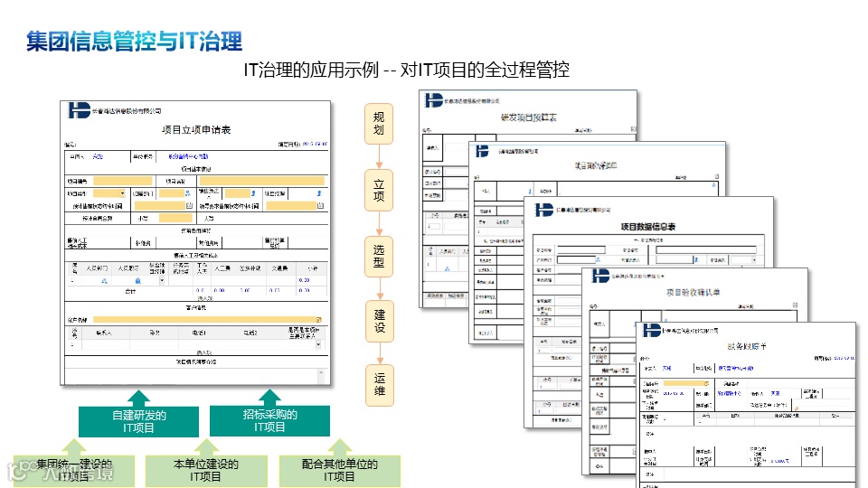
Task: Open the dropdown in the 客户信息 contact row
Action: (x=319, y=344)
